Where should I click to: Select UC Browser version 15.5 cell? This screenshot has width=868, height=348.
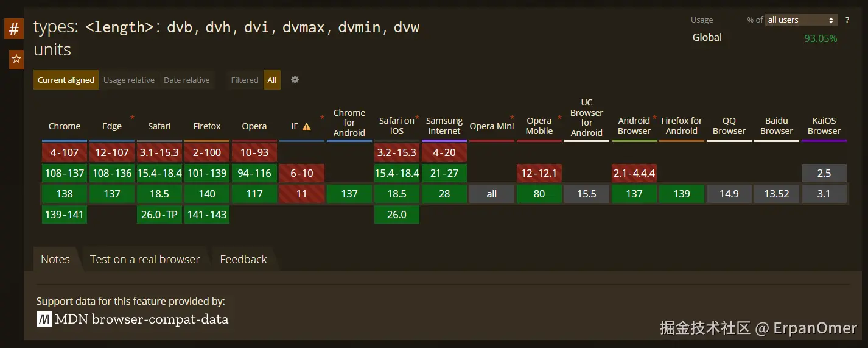(587, 194)
